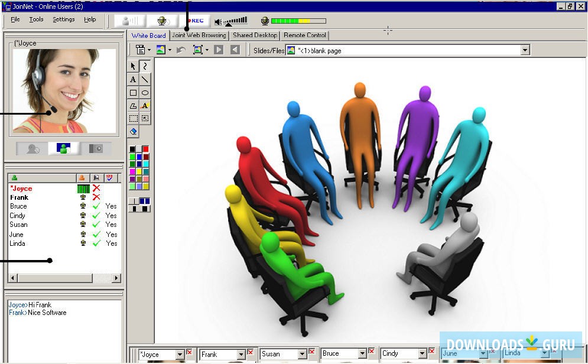Close the Susan video panel
The width and height of the screenshot is (588, 364).
pos(311,352)
